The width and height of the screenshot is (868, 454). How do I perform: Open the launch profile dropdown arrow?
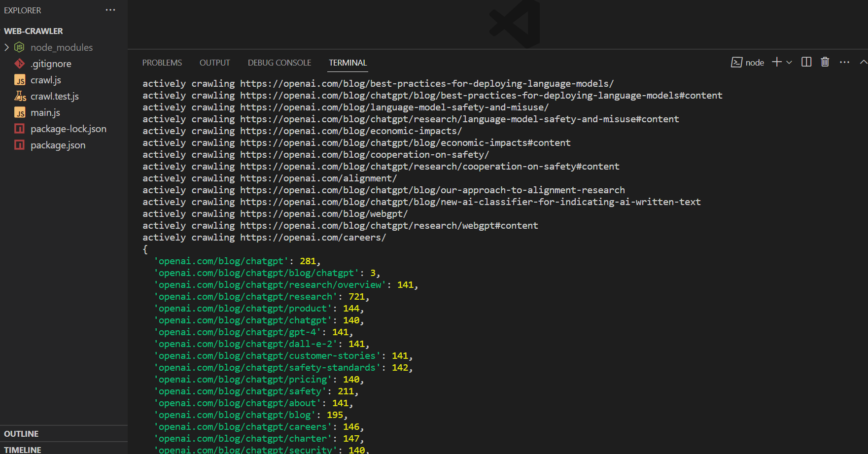tap(789, 62)
